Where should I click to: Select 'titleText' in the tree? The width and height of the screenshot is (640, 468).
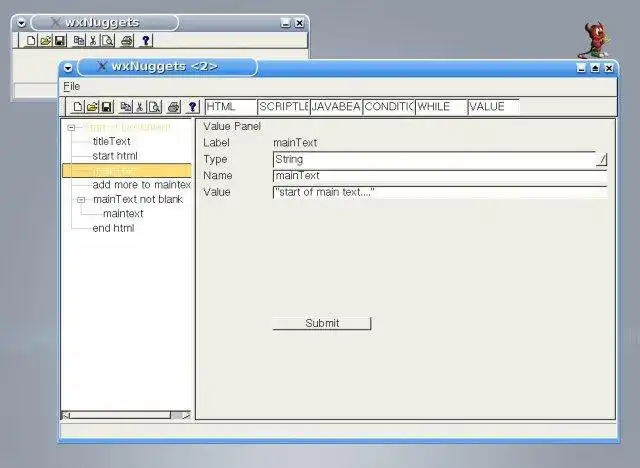tap(111, 142)
